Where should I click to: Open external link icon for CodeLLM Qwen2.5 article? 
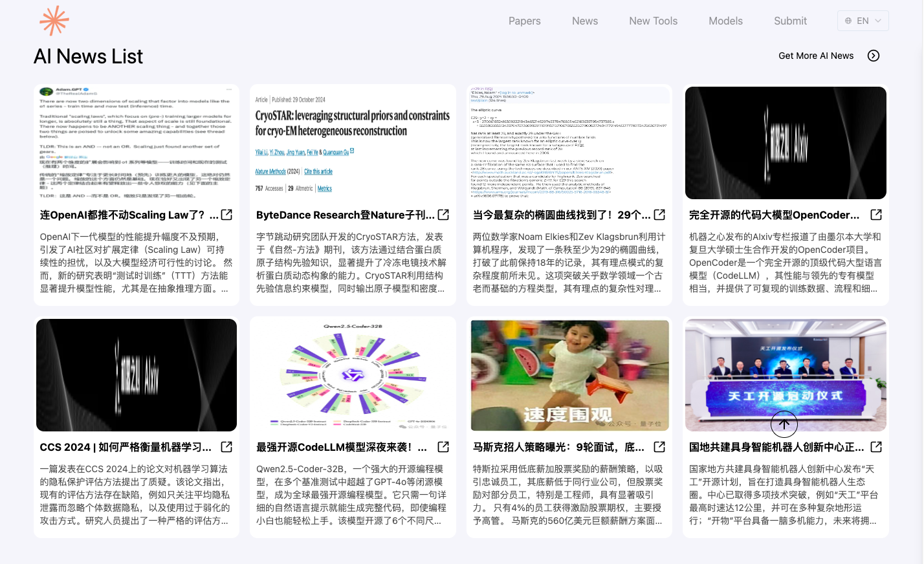(443, 447)
